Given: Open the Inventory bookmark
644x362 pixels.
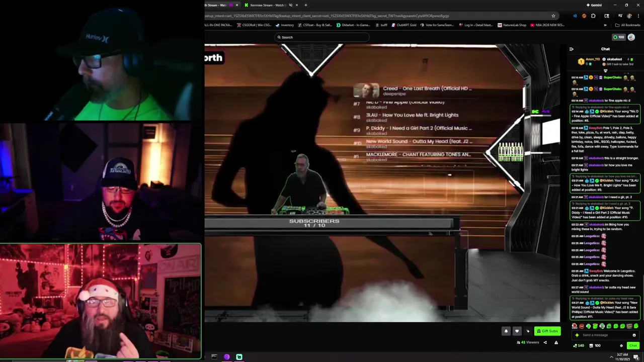Looking at the screenshot, I should click(285, 25).
